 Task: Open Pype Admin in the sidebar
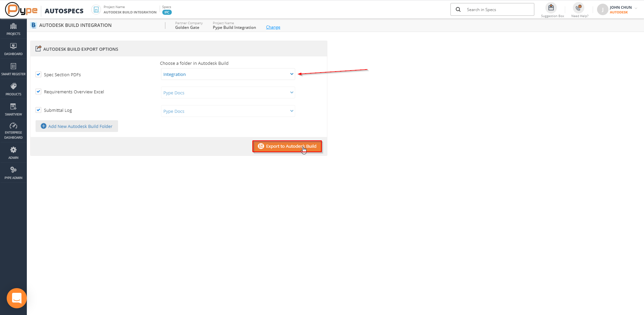pyautogui.click(x=13, y=173)
